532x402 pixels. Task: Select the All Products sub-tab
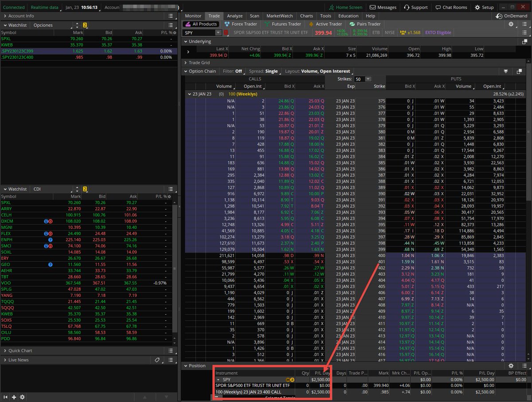pyautogui.click(x=201, y=24)
